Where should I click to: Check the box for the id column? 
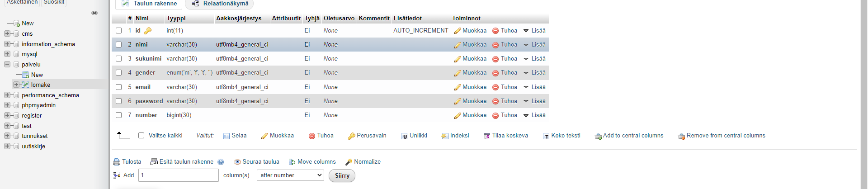(118, 31)
